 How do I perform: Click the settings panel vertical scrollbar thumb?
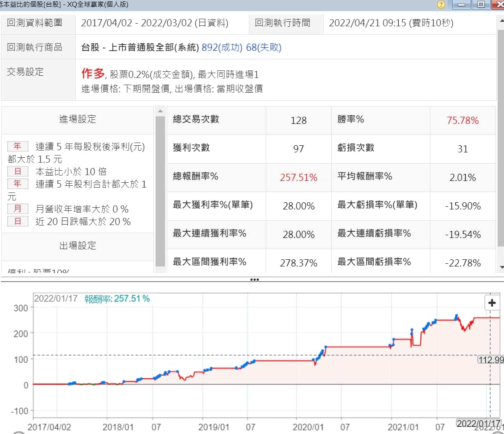pos(160,192)
